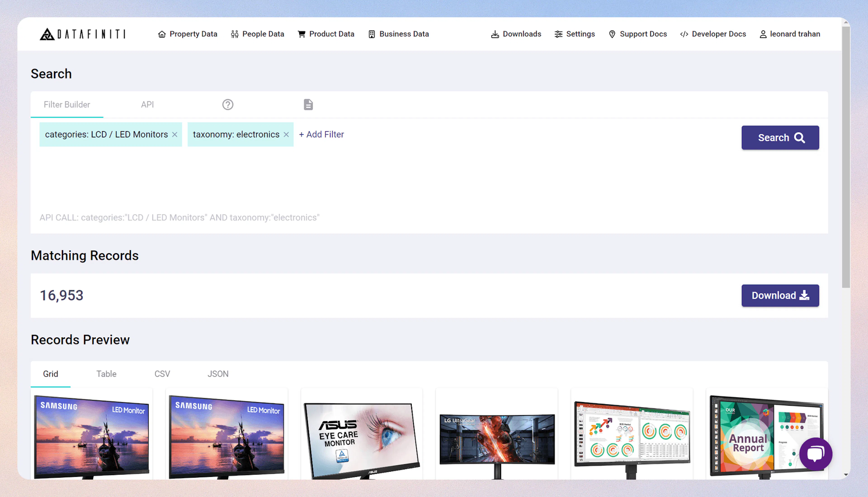The height and width of the screenshot is (497, 868).
Task: Select Property Data in the navigation
Action: (x=187, y=34)
